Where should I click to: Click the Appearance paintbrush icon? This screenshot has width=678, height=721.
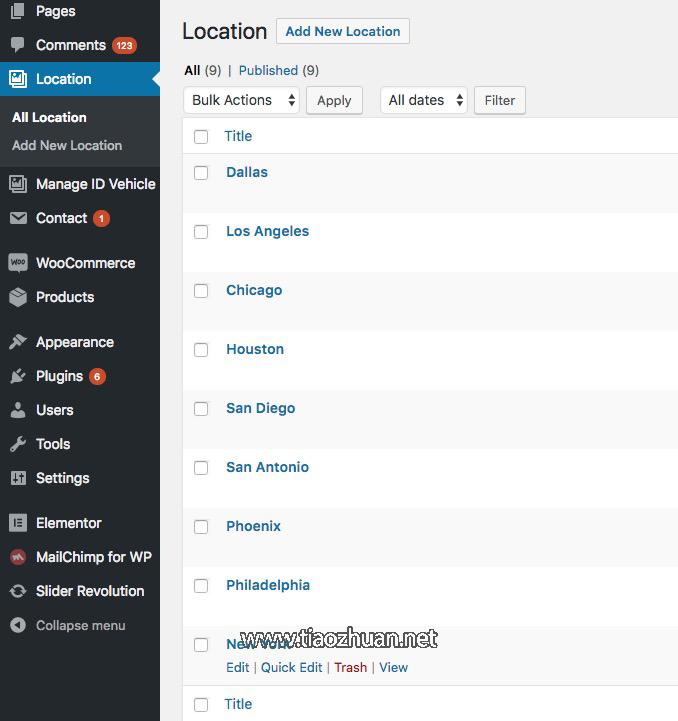tap(18, 342)
